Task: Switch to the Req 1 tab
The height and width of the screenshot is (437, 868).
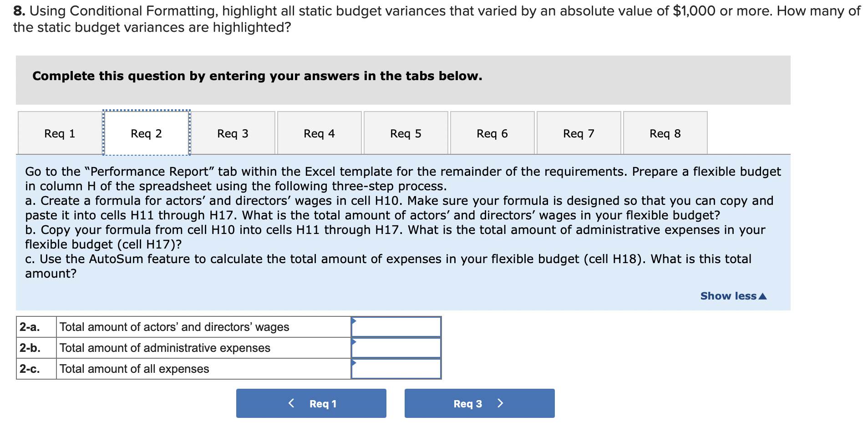Action: (60, 132)
